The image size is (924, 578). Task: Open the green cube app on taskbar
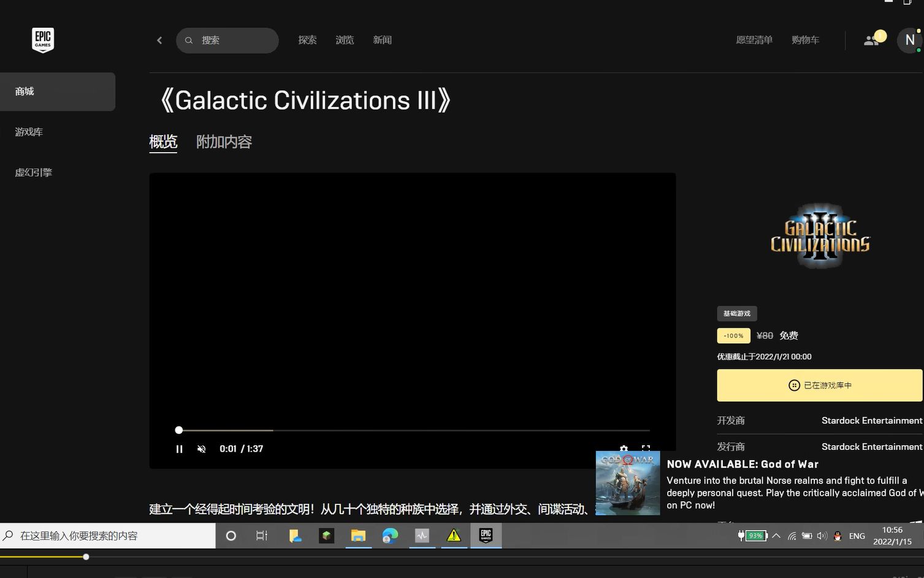pyautogui.click(x=326, y=536)
